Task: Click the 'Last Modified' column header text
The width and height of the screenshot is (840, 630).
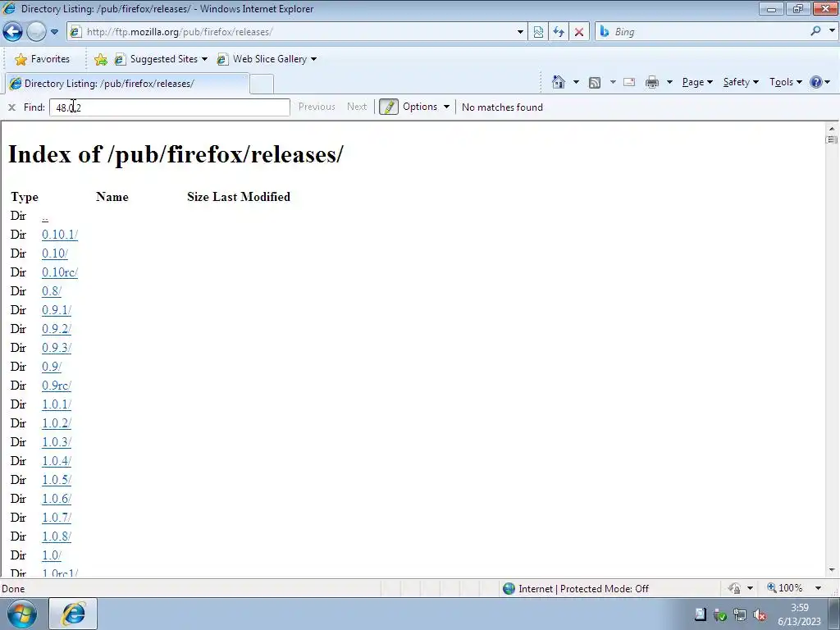Action: [251, 197]
